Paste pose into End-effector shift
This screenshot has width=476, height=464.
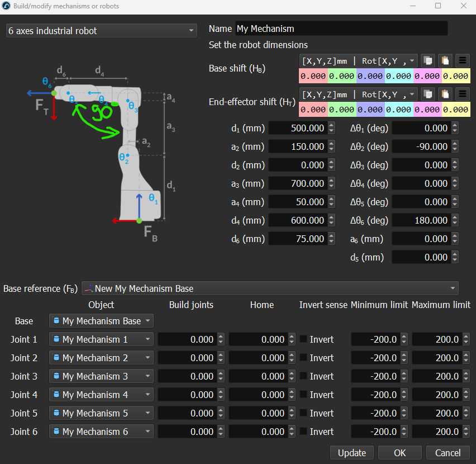[x=445, y=94]
